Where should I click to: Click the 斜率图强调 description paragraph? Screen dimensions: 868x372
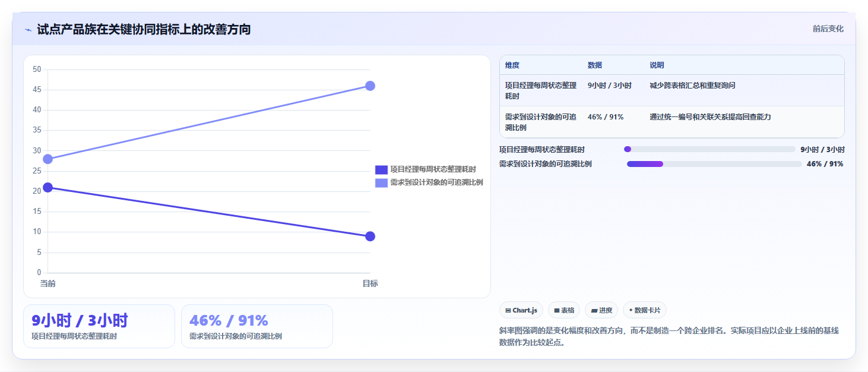[x=669, y=336]
